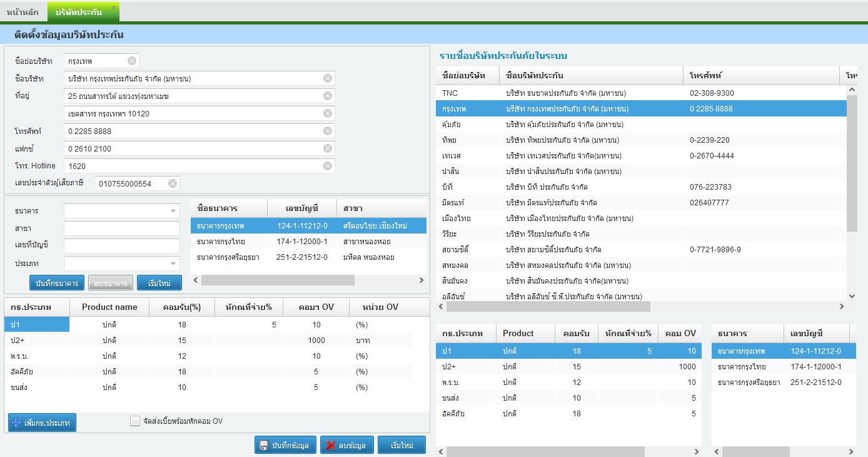Image resolution: width=868 pixels, height=457 pixels.
Task: Click the โทร. Hotline input field
Action: (199, 166)
